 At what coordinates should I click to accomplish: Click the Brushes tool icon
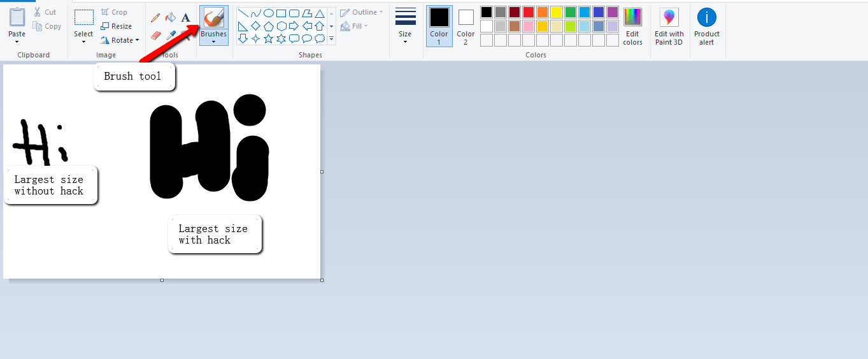click(x=213, y=18)
